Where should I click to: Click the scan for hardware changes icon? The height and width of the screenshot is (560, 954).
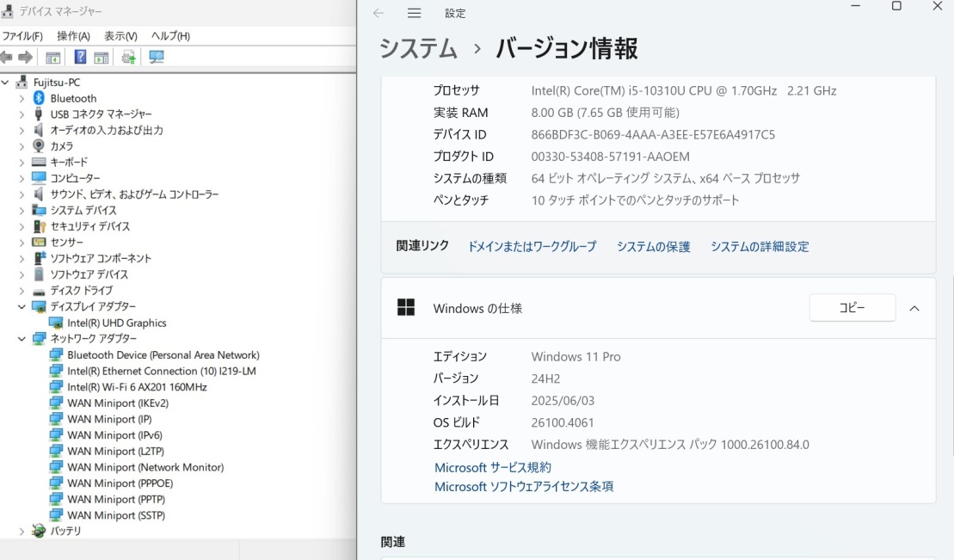[x=157, y=58]
